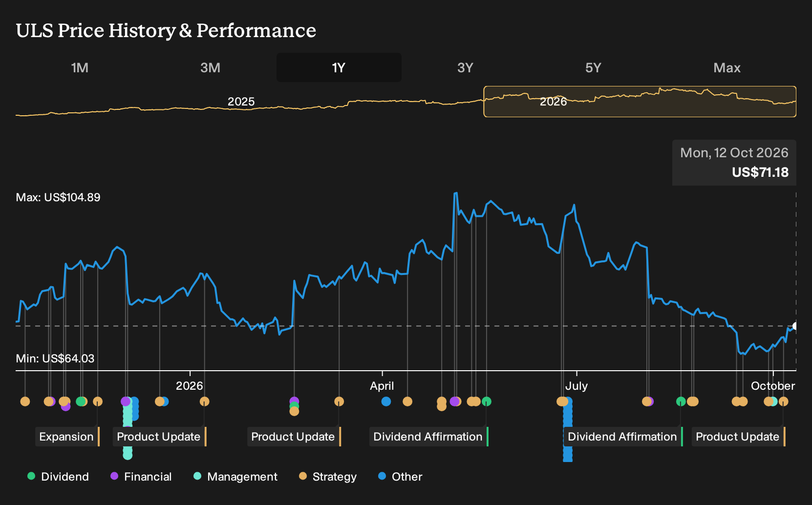The width and height of the screenshot is (812, 505).
Task: Toggle Management events in the legend
Action: point(235,476)
